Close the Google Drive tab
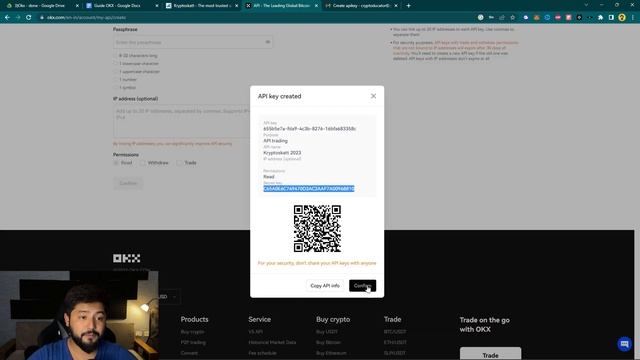 click(x=77, y=6)
